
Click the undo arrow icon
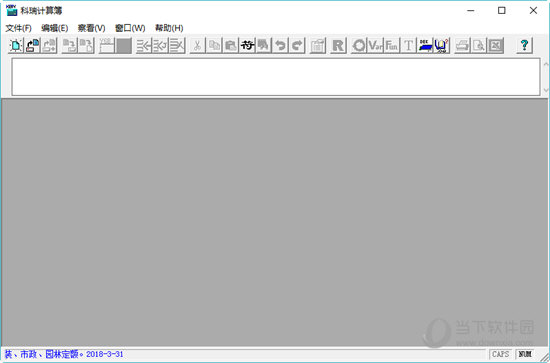click(x=280, y=46)
